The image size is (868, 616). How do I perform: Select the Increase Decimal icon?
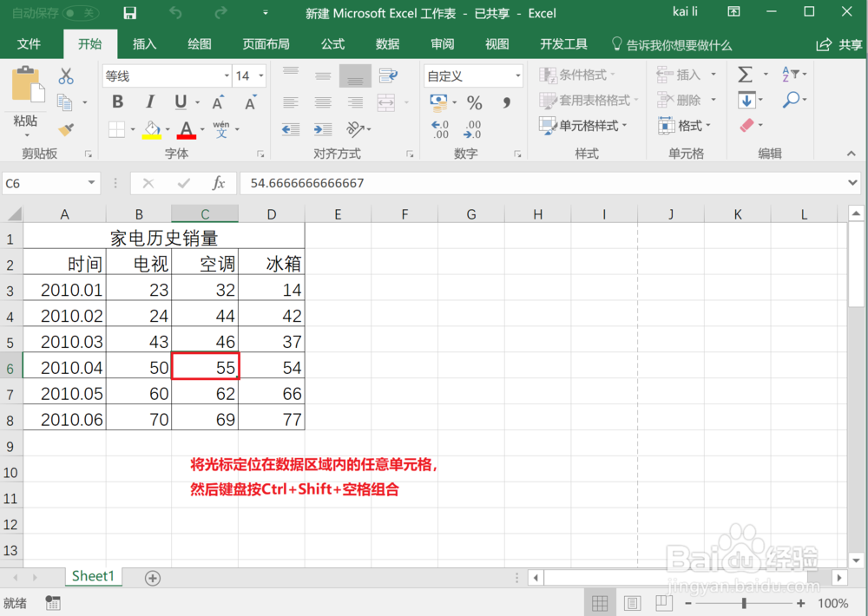[439, 130]
